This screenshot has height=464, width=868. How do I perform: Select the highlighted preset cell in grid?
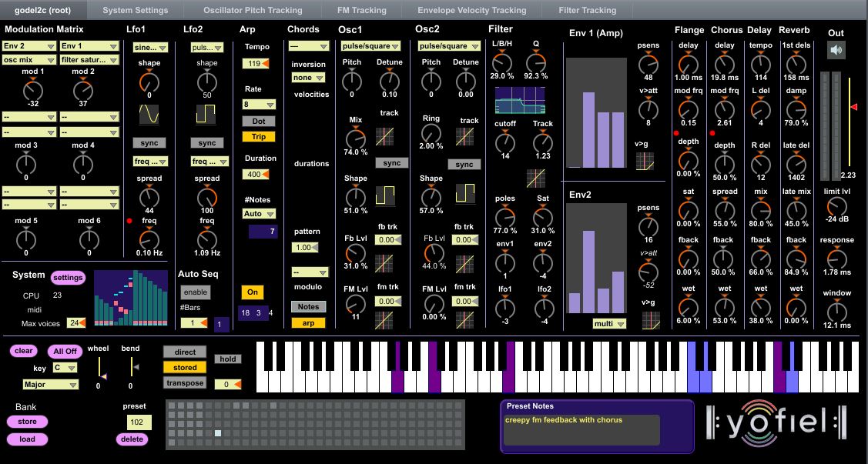[x=218, y=433]
